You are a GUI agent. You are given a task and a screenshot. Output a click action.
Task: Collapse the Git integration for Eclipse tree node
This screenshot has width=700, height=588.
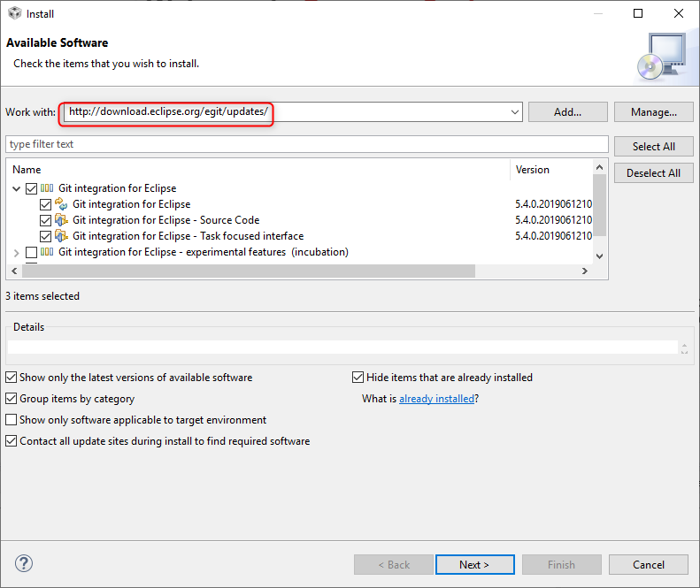[x=17, y=188]
